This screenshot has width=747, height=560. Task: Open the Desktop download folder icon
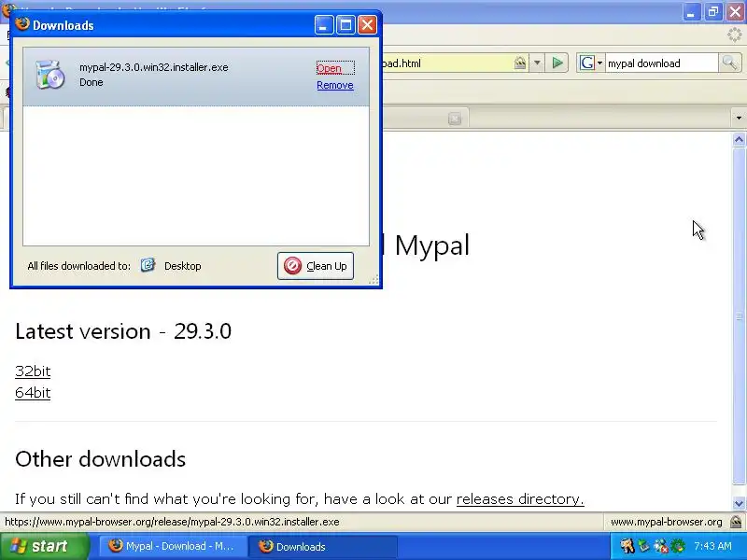pos(148,265)
